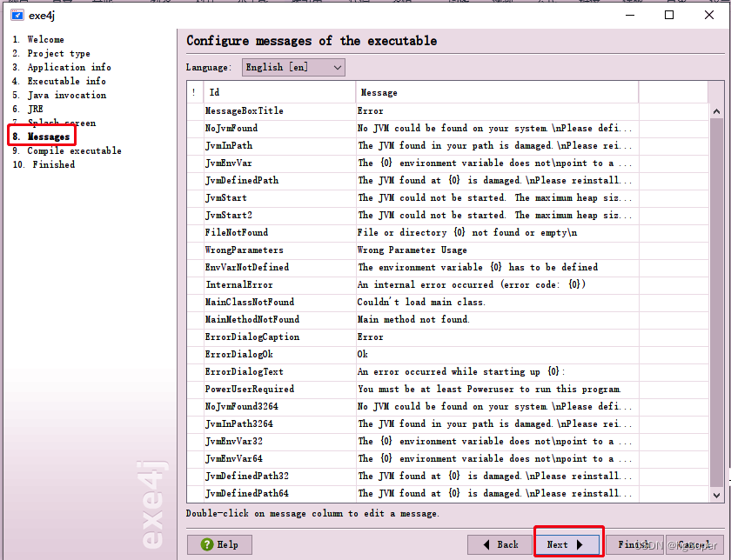This screenshot has width=731, height=560.
Task: Click the exe4j logo in the title bar
Action: [18, 14]
